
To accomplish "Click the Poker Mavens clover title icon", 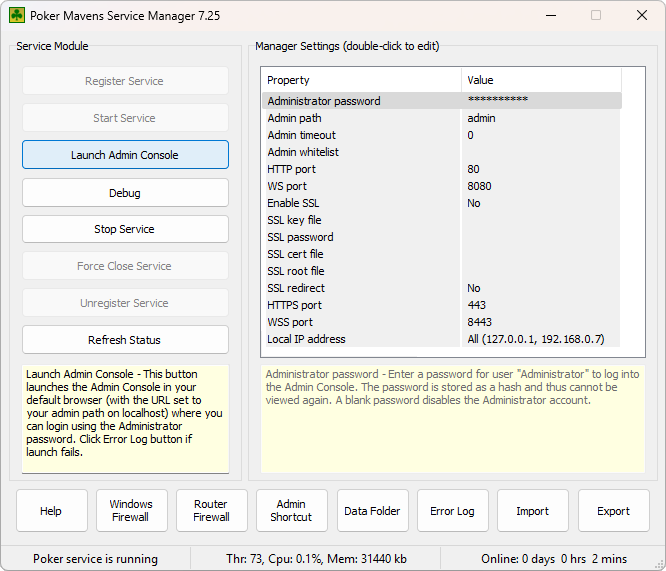I will [17, 16].
